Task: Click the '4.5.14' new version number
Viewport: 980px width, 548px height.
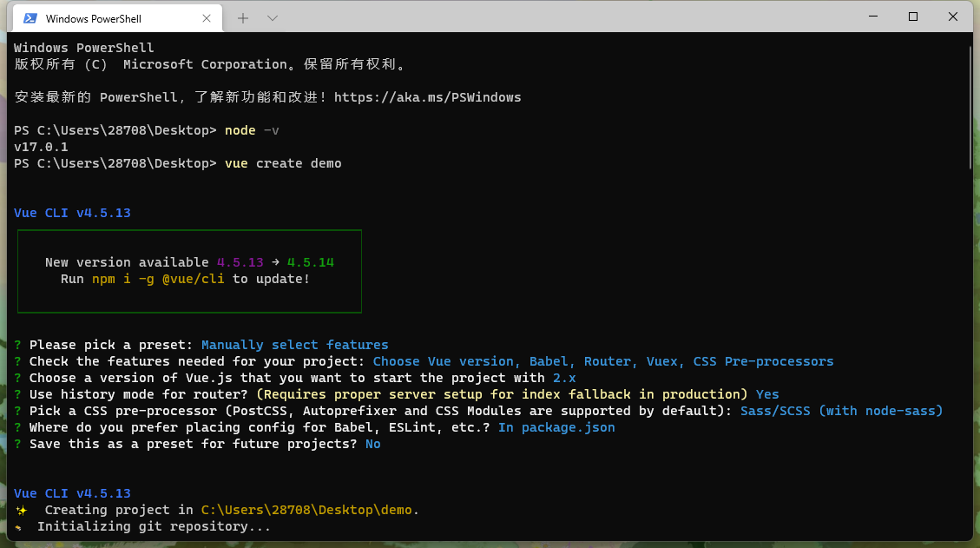Action: pyautogui.click(x=311, y=262)
